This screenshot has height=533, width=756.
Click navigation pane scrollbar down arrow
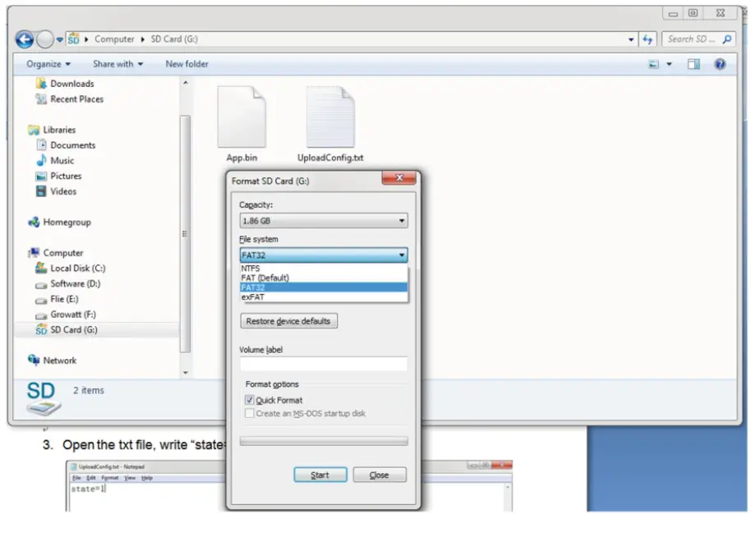[185, 373]
